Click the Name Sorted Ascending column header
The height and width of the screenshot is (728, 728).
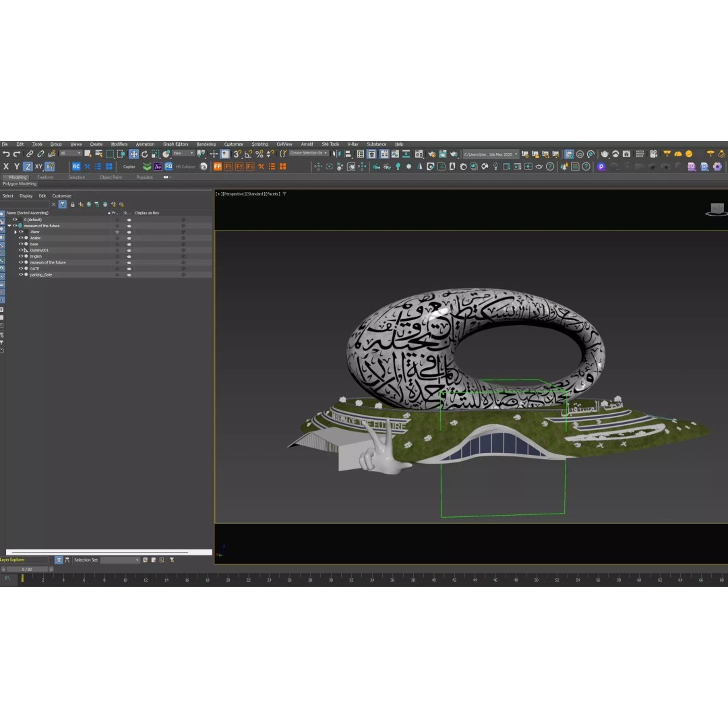(x=28, y=212)
